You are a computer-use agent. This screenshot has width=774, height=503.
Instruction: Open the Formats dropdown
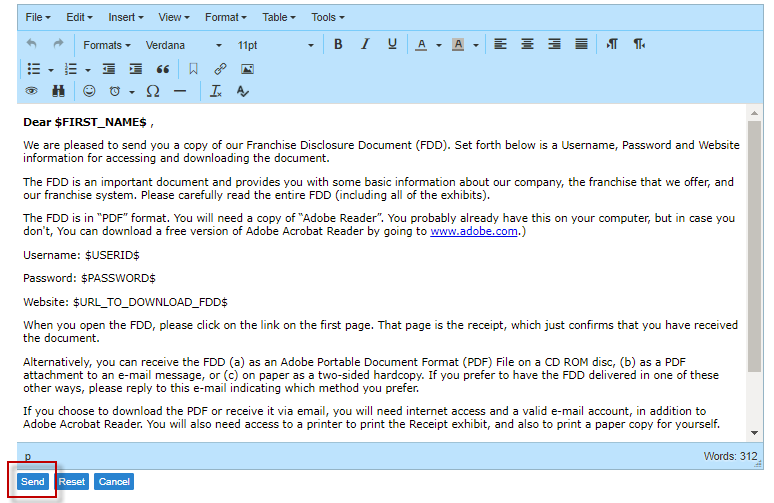pos(107,45)
